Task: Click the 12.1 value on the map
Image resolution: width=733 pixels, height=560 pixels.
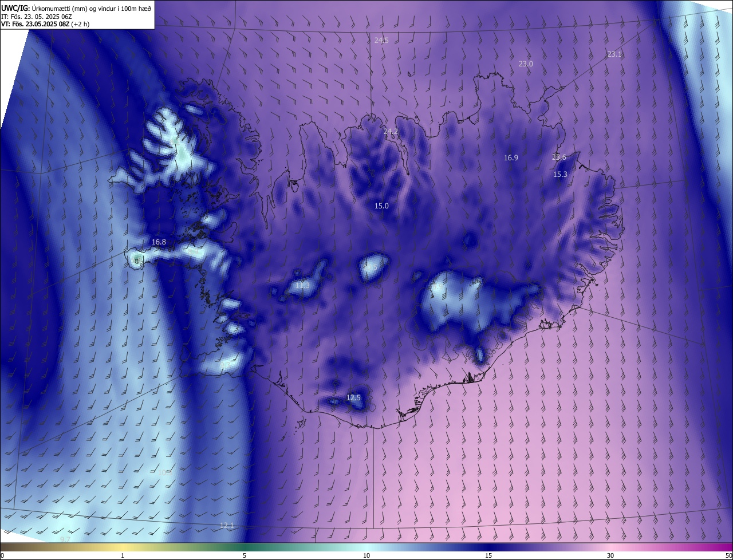Action: coord(227,526)
